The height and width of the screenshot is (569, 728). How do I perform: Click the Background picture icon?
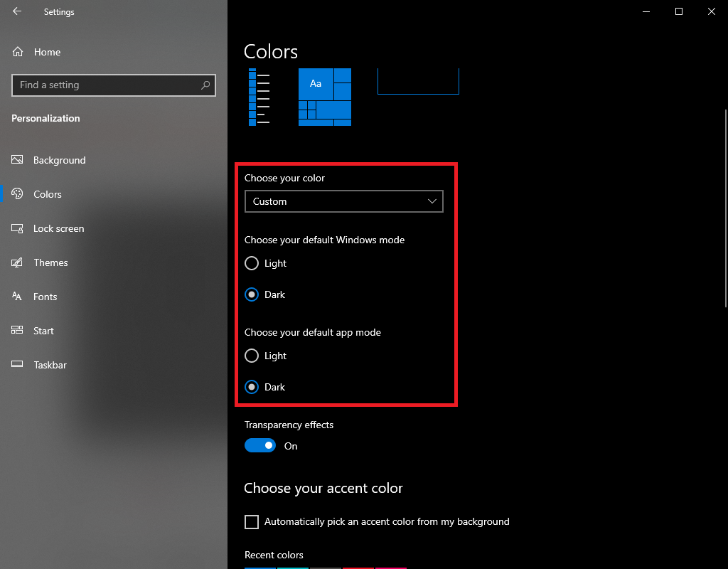point(17,160)
